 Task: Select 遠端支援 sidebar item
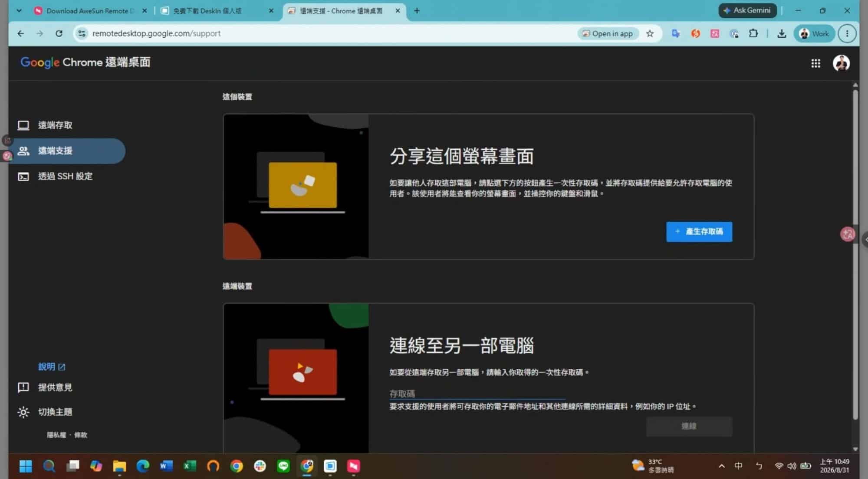(x=66, y=151)
